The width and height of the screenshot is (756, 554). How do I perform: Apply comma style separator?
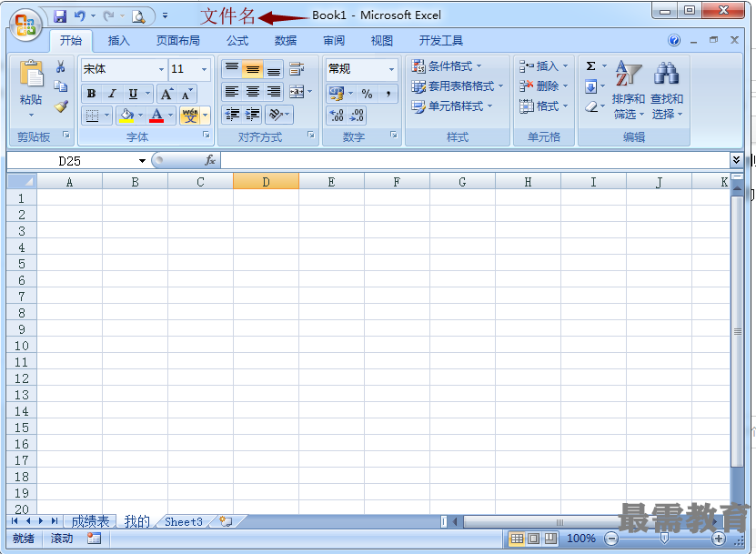pos(388,94)
